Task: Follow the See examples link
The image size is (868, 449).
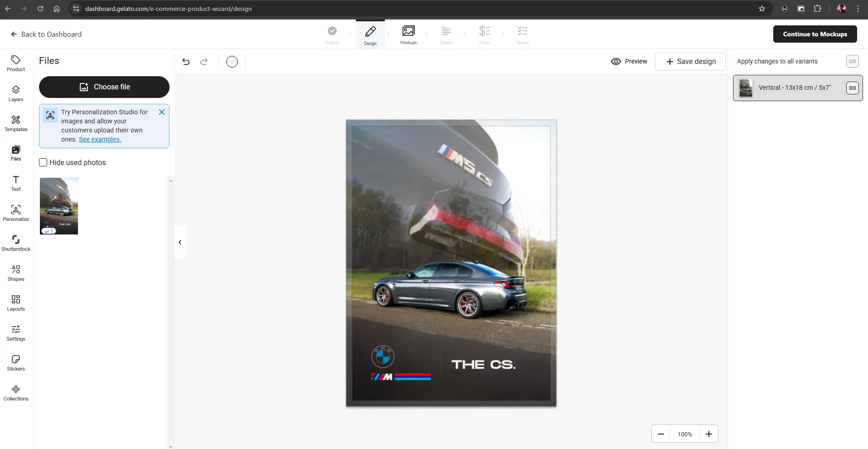Action: click(100, 139)
